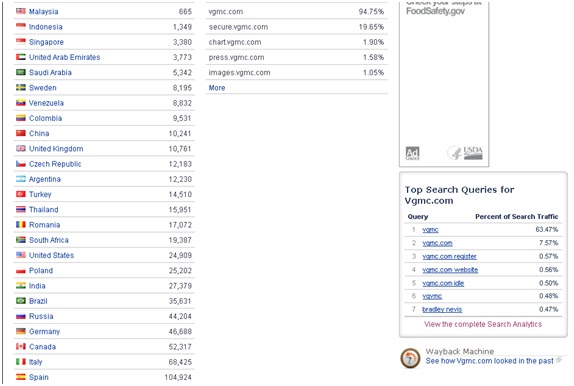Open the 'bradley nevis' query link
The image size is (574, 386).
442,309
